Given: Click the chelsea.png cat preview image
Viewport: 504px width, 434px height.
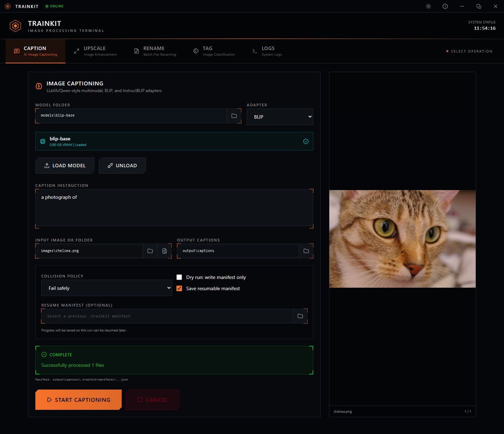Looking at the screenshot, I should click(x=402, y=239).
